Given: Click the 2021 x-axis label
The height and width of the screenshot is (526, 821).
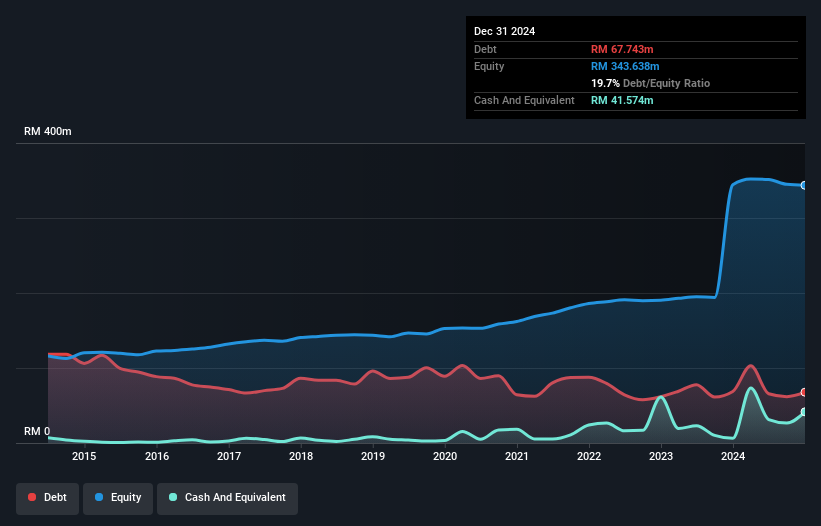Looking at the screenshot, I should (x=517, y=456).
